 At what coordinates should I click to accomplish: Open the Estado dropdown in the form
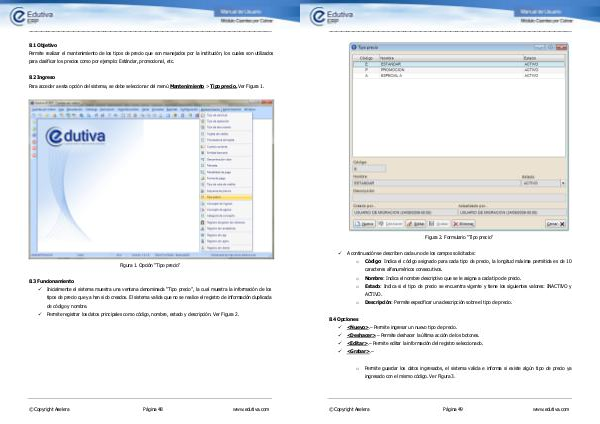(562, 184)
